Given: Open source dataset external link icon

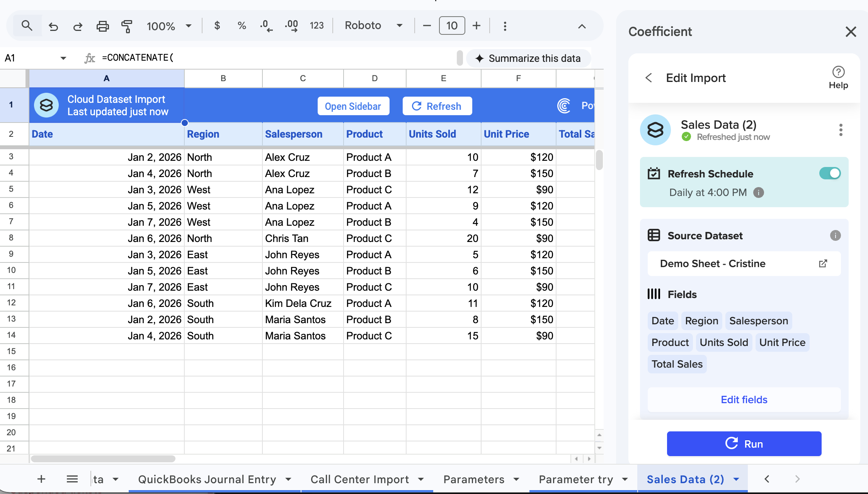Looking at the screenshot, I should pyautogui.click(x=823, y=264).
